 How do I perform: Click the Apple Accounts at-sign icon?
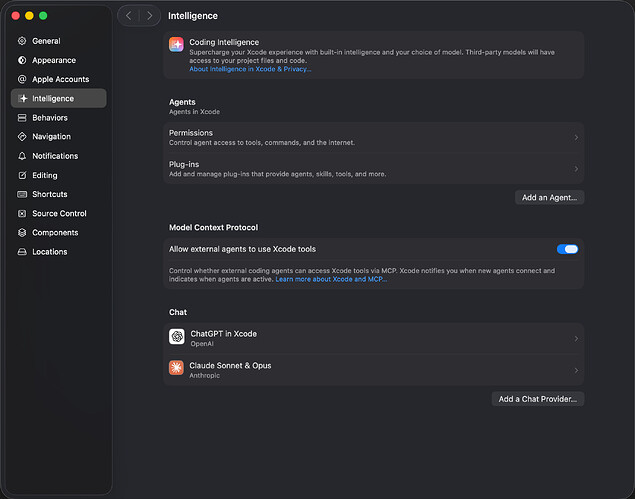click(x=22, y=79)
